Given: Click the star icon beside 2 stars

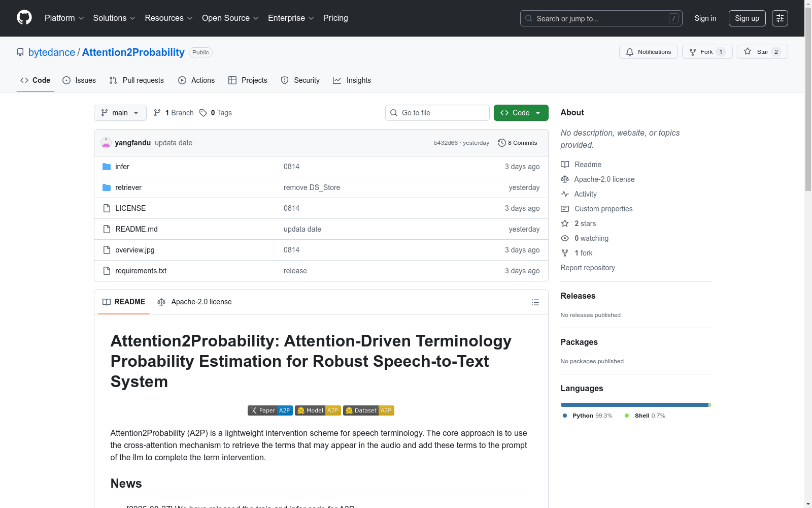Looking at the screenshot, I should [x=565, y=224].
